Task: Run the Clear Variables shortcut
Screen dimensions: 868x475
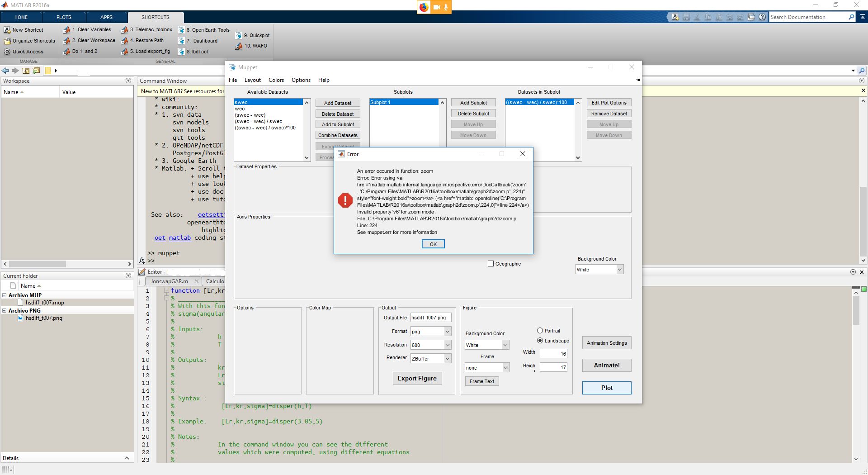Action: (67, 30)
